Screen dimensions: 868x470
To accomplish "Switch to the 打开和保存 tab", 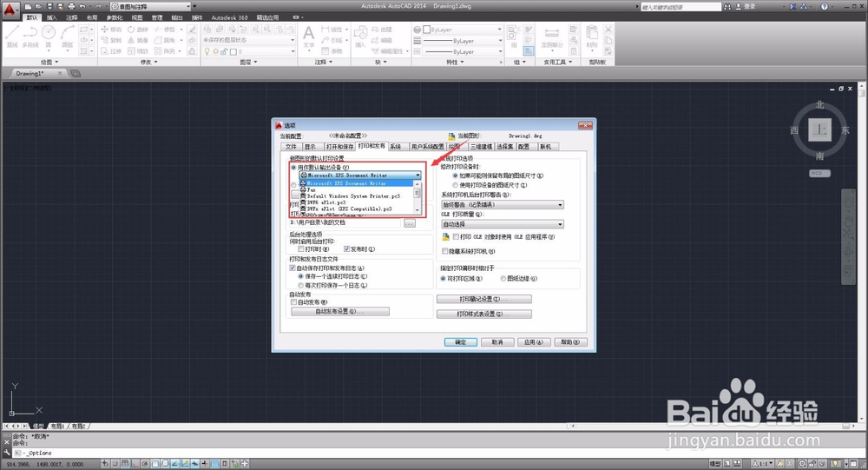I will pos(339,147).
